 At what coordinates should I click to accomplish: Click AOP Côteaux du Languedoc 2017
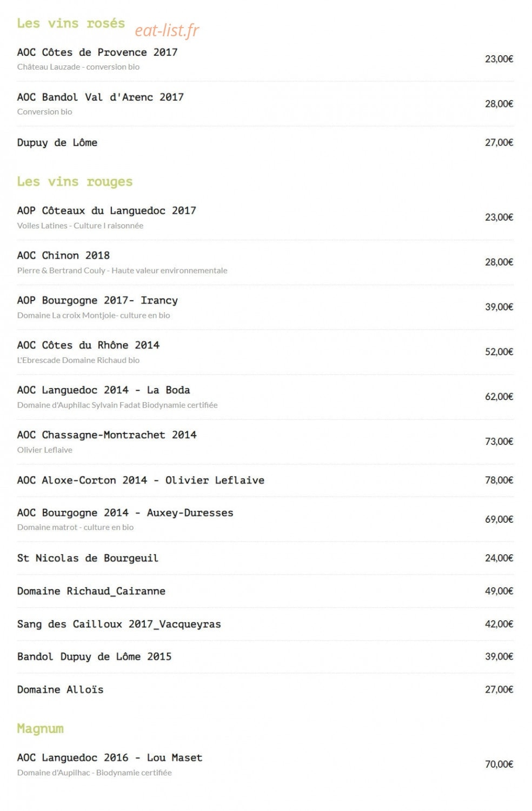(107, 211)
